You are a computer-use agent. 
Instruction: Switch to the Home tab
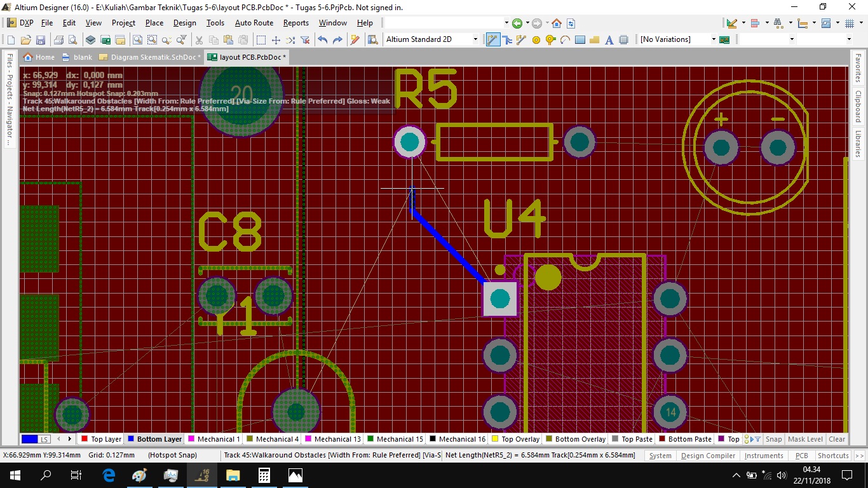pos(39,57)
